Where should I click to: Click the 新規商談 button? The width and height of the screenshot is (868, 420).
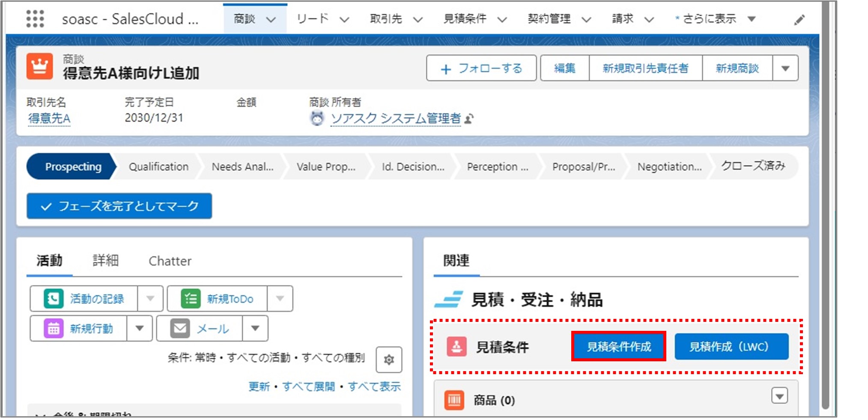pos(737,68)
